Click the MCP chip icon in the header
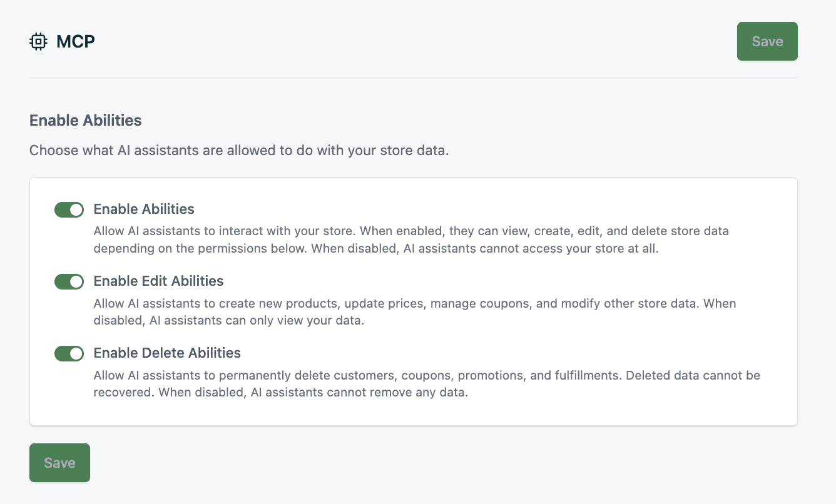836x504 pixels. tap(38, 42)
